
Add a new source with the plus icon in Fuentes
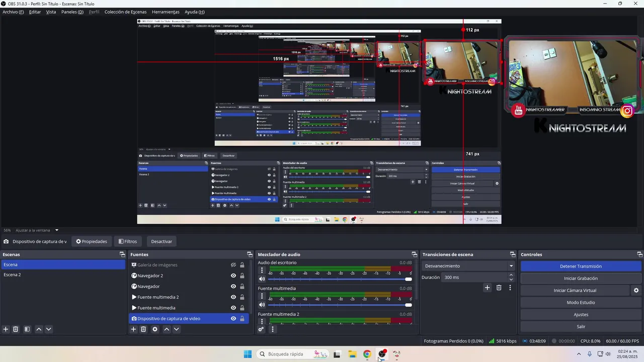[133, 329]
